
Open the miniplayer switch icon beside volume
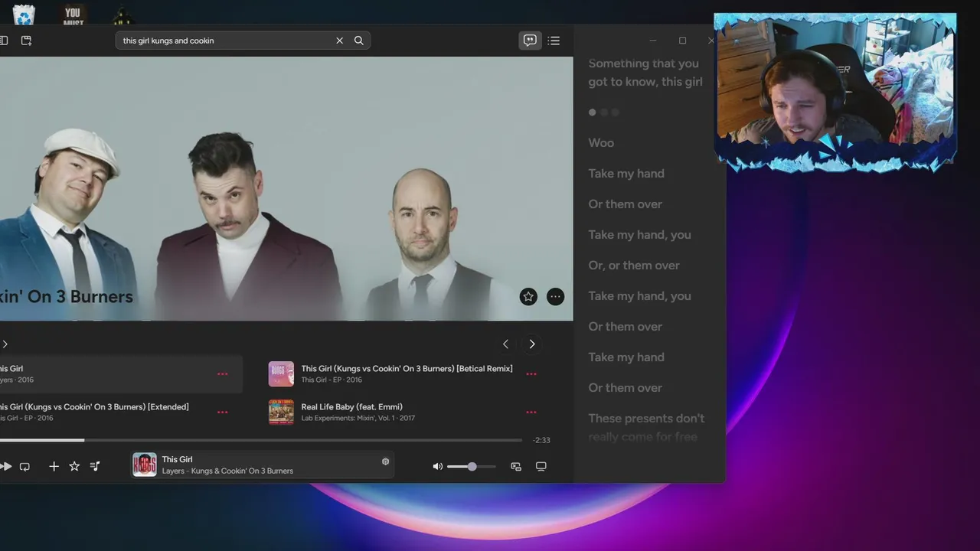tap(516, 466)
